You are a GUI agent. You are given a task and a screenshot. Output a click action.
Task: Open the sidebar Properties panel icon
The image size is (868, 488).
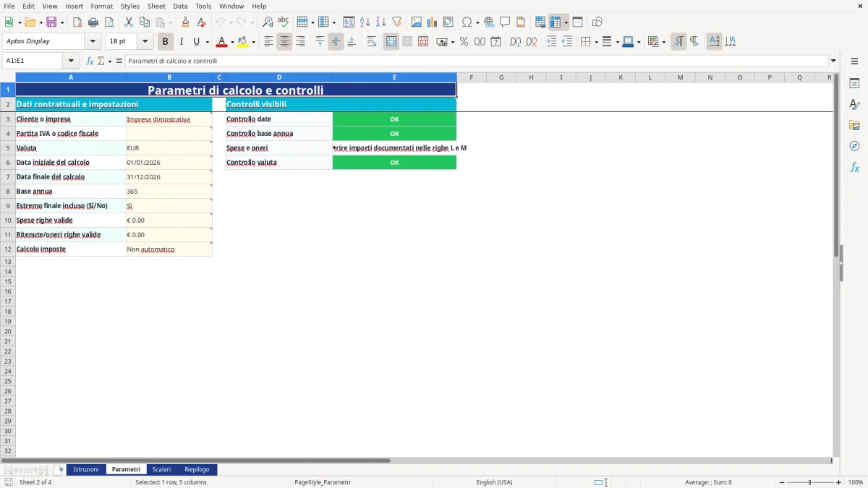854,84
